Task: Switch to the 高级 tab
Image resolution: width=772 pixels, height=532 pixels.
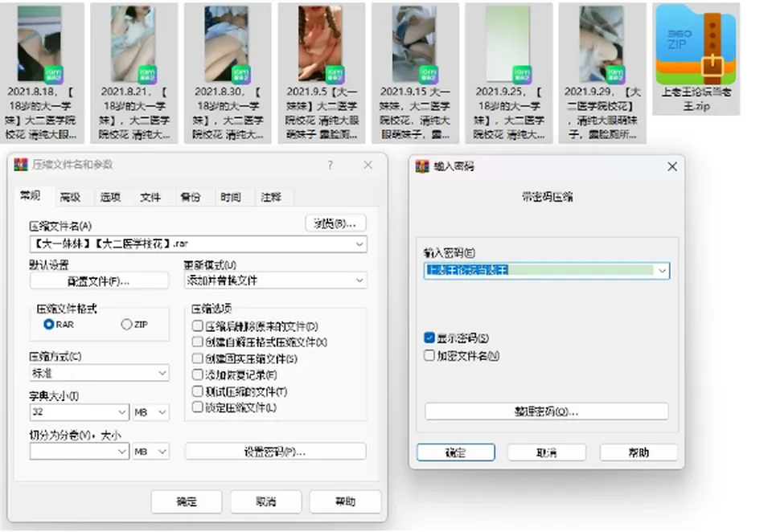Action: pos(70,198)
